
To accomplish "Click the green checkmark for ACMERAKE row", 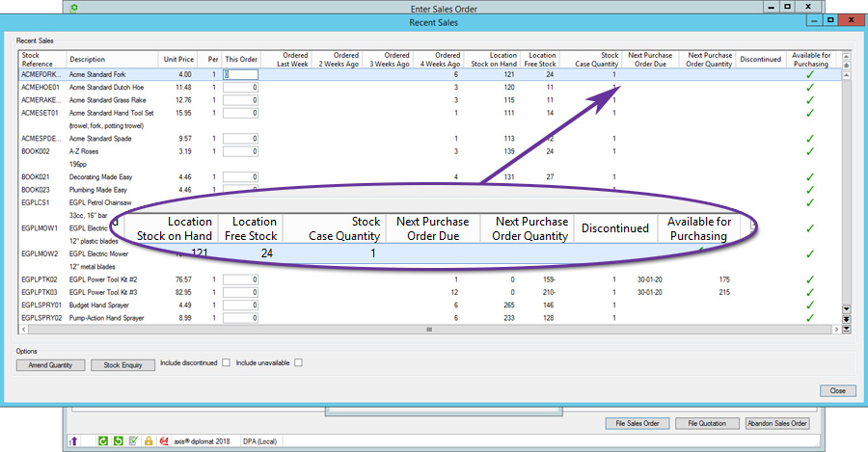I will point(810,100).
